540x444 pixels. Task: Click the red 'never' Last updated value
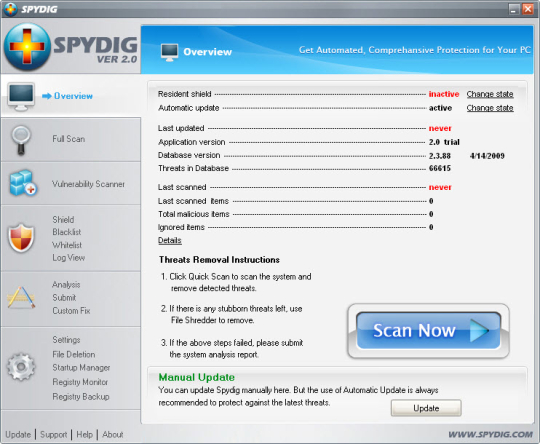[x=440, y=128]
